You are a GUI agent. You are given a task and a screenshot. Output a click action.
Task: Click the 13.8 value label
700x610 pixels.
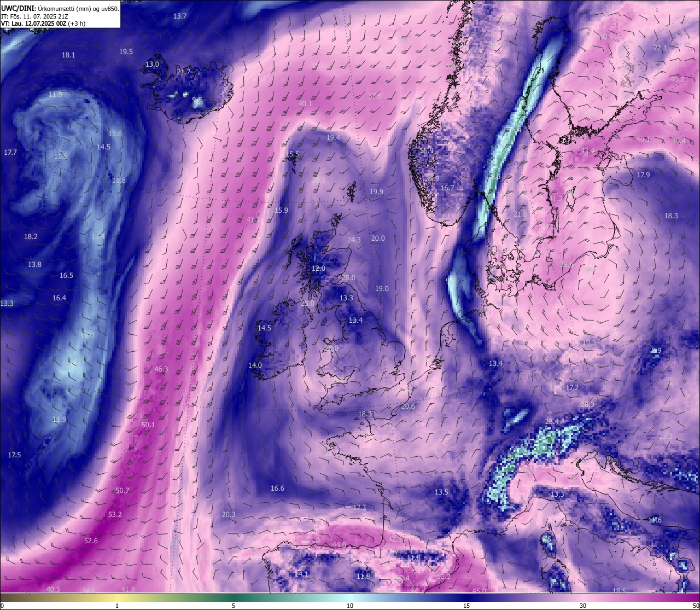click(34, 265)
